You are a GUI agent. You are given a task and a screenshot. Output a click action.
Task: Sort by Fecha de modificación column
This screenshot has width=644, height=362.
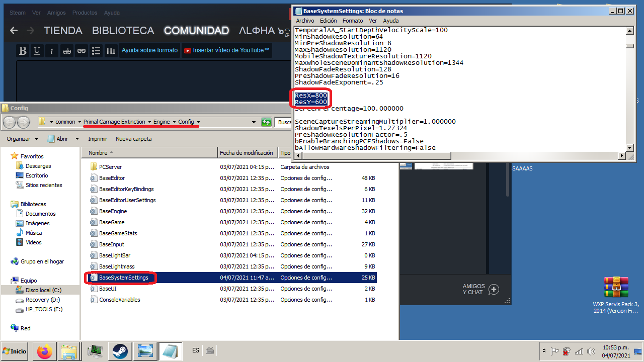pos(248,153)
